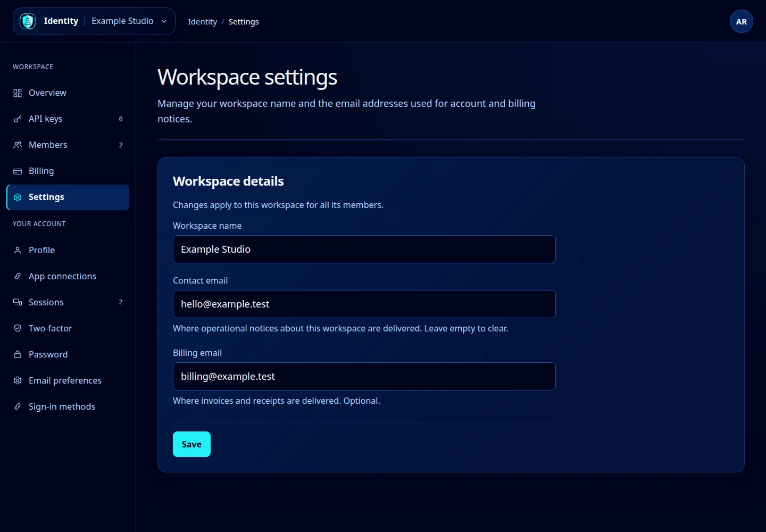Click into the Contact email field
The width and height of the screenshot is (766, 532).
(364, 304)
